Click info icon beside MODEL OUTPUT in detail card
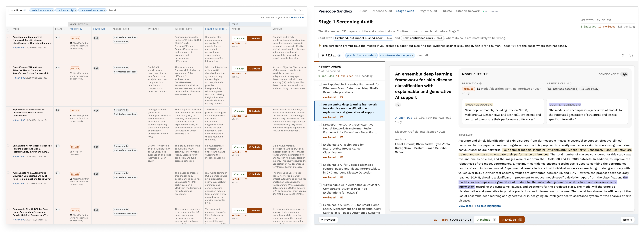 (487, 74)
